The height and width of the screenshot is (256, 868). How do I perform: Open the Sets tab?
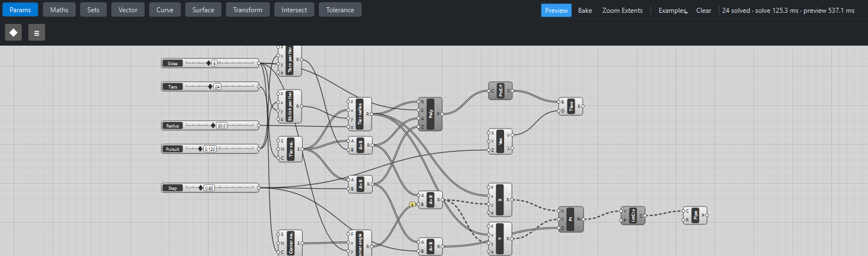coord(93,9)
